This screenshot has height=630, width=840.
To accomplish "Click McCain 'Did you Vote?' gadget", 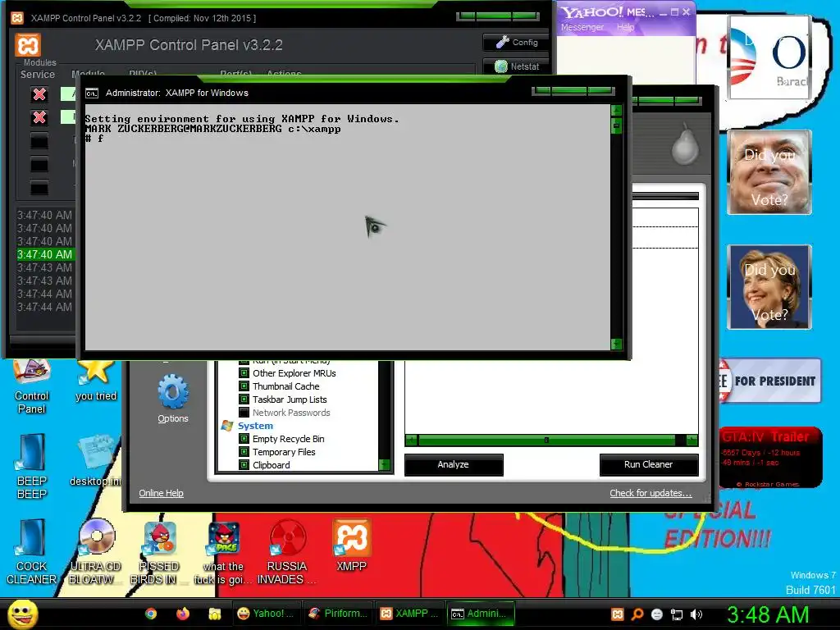I will (769, 172).
